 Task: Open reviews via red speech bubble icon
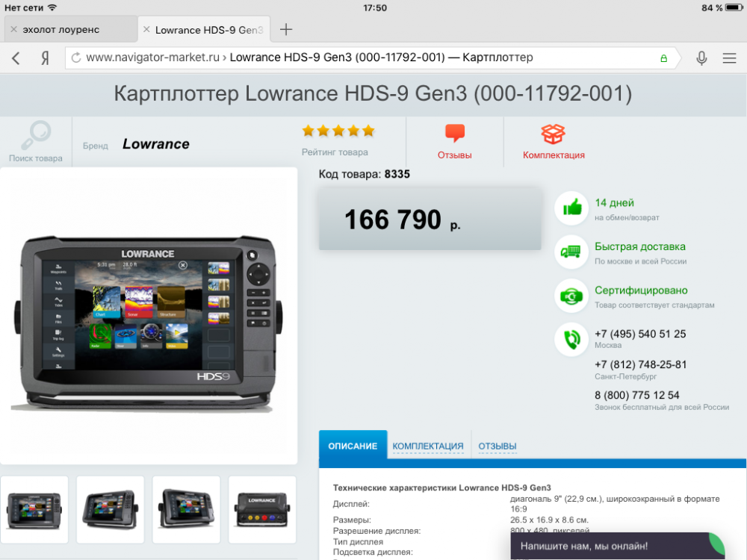[x=454, y=134]
